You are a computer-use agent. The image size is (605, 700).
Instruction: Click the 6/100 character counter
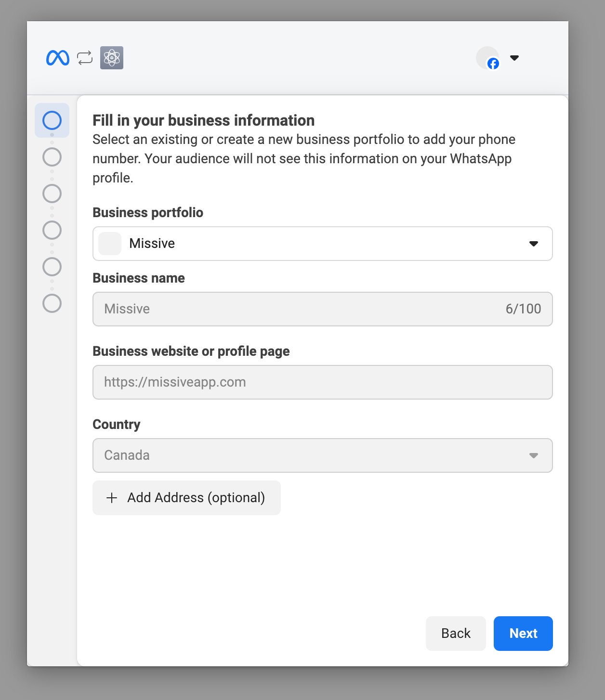point(523,309)
